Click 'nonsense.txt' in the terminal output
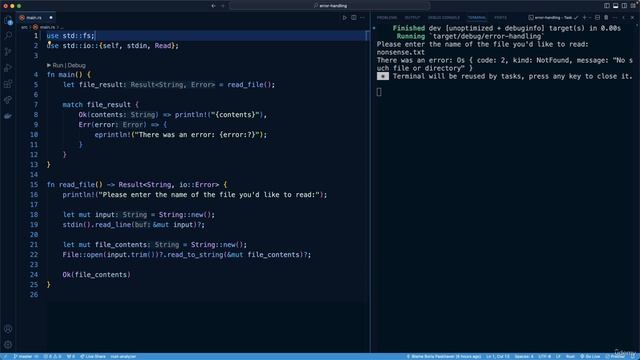Screen dimensions: 640x360 click(x=400, y=52)
